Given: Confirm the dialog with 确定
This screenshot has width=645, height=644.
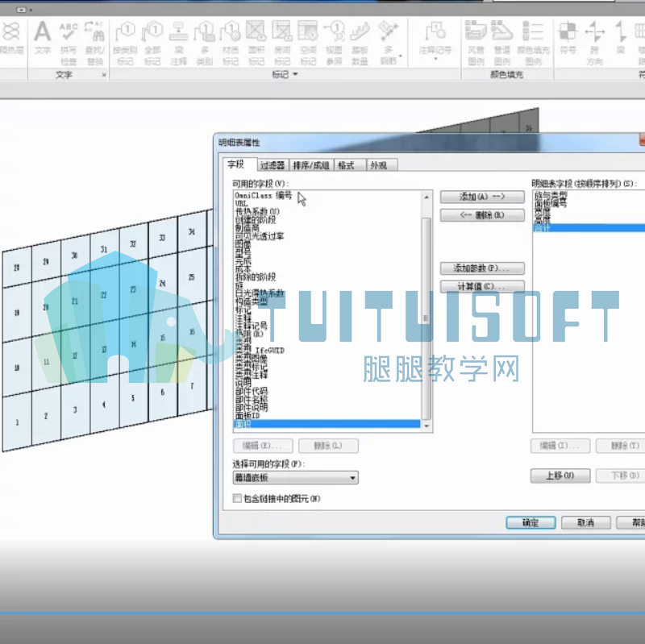Looking at the screenshot, I should [x=531, y=522].
